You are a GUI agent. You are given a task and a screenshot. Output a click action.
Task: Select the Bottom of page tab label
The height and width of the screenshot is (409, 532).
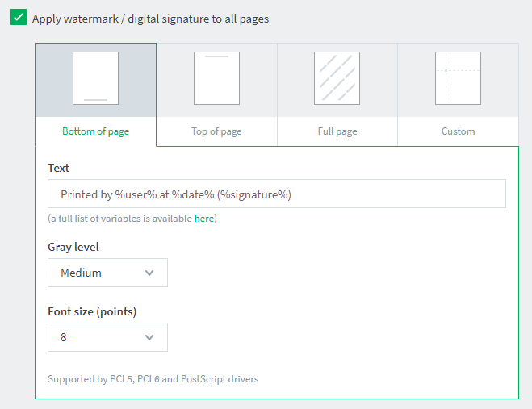(96, 131)
